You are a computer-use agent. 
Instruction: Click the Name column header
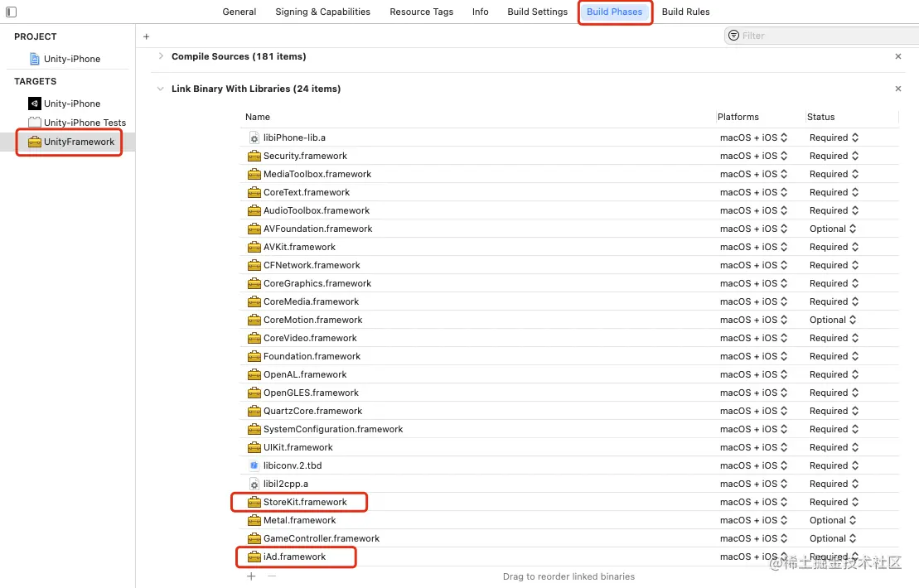click(257, 117)
